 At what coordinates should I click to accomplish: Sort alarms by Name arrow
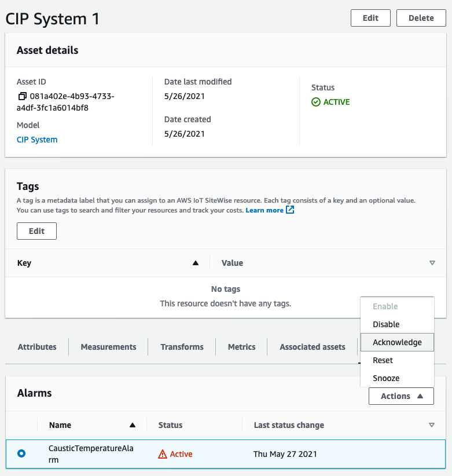pos(133,425)
